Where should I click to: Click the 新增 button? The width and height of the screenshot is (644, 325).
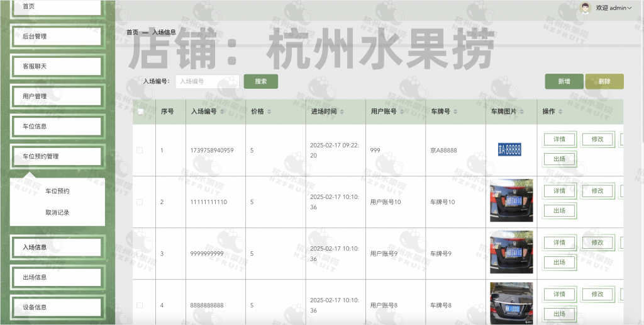564,81
